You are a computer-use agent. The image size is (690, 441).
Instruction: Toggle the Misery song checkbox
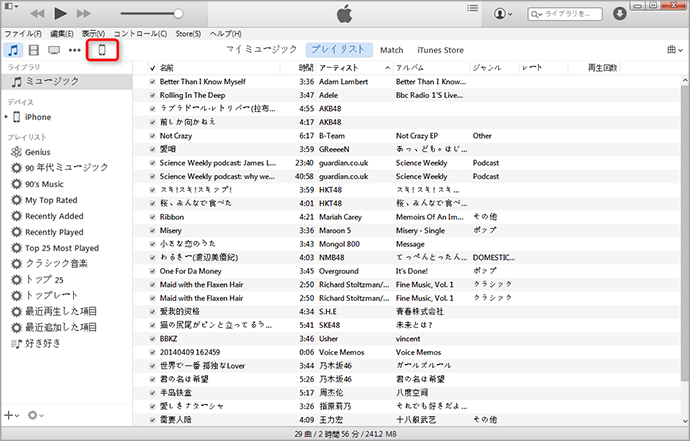point(152,231)
